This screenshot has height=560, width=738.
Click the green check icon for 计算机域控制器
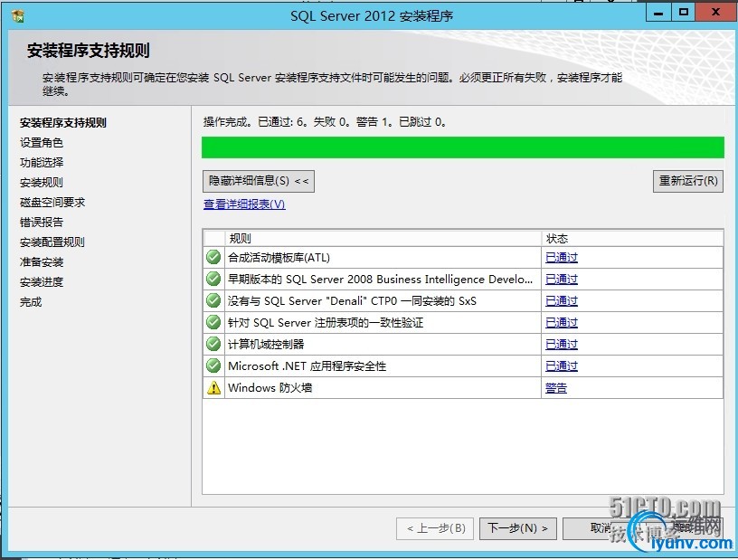tap(213, 344)
